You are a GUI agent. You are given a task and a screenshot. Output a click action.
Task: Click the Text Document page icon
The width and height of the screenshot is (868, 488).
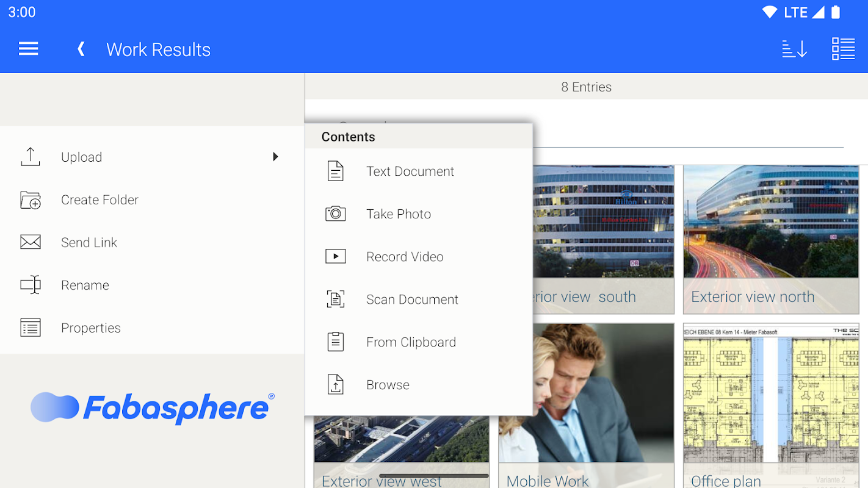click(336, 171)
